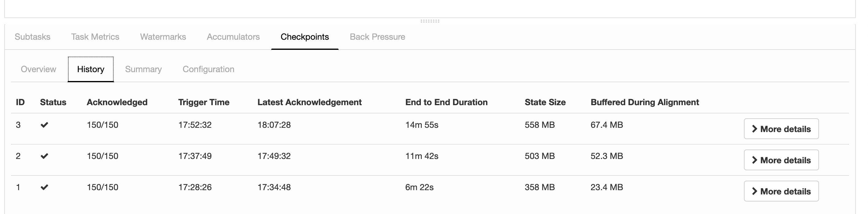The image size is (868, 214).
Task: Click the Checkpoints tab
Action: click(305, 37)
